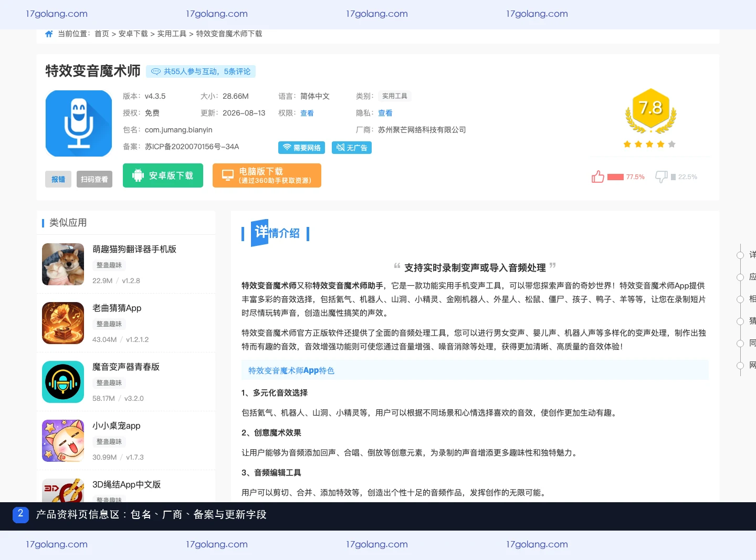This screenshot has width=756, height=560.
Task: Click the 需要网络 tag
Action: pyautogui.click(x=302, y=148)
